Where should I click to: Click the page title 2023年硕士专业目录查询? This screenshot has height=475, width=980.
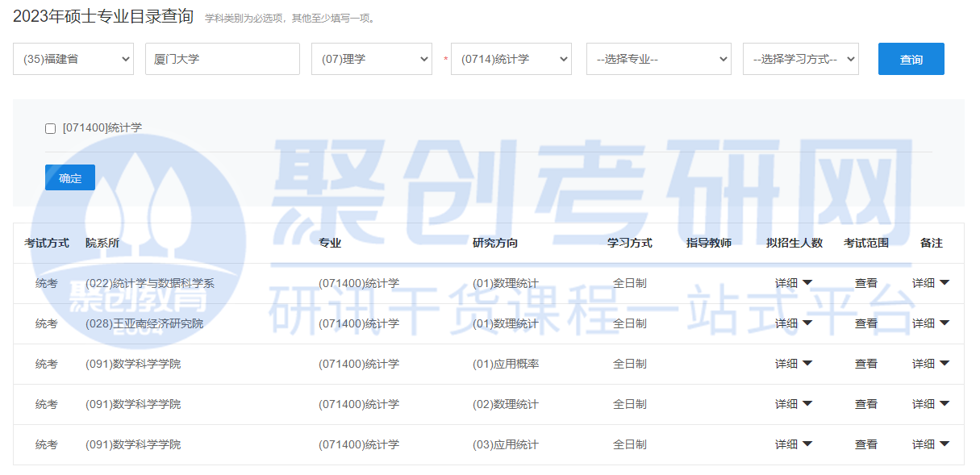103,16
